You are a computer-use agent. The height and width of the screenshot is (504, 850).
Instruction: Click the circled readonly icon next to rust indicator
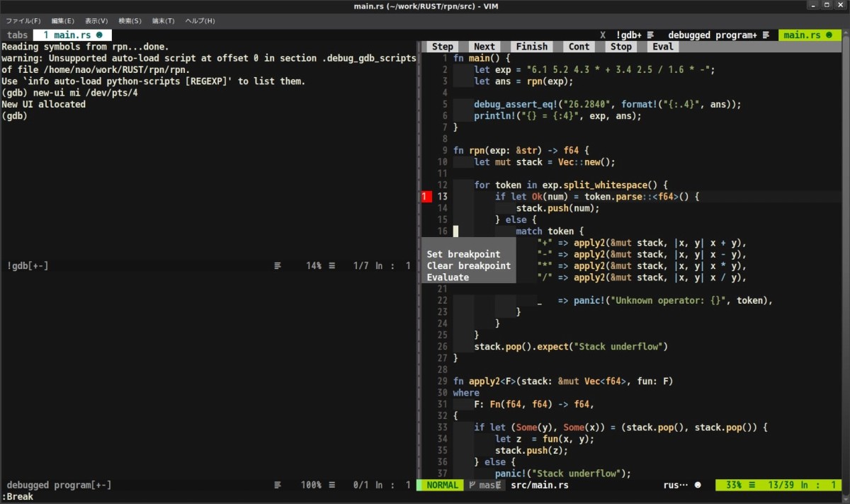coord(696,485)
